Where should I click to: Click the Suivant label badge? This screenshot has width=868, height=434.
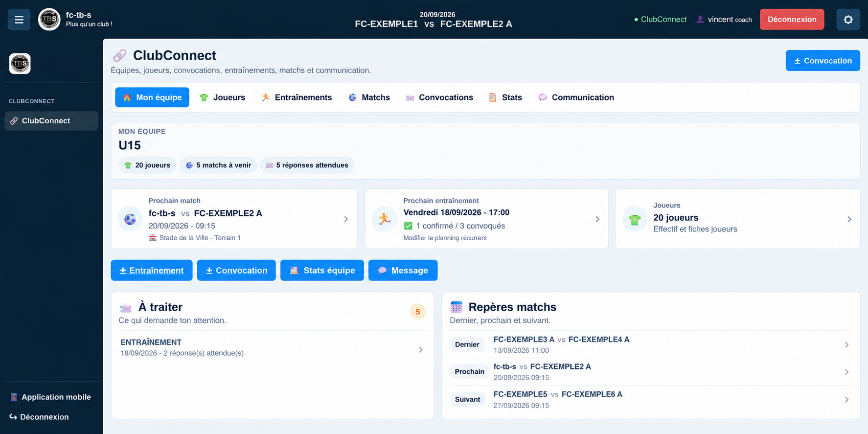[x=468, y=399]
